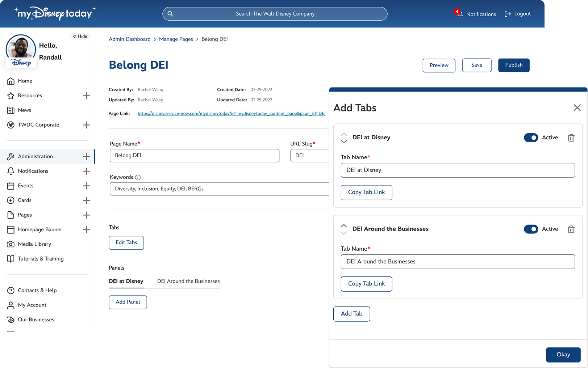The image size is (588, 368).
Task: Click the Publish button
Action: pyautogui.click(x=513, y=65)
